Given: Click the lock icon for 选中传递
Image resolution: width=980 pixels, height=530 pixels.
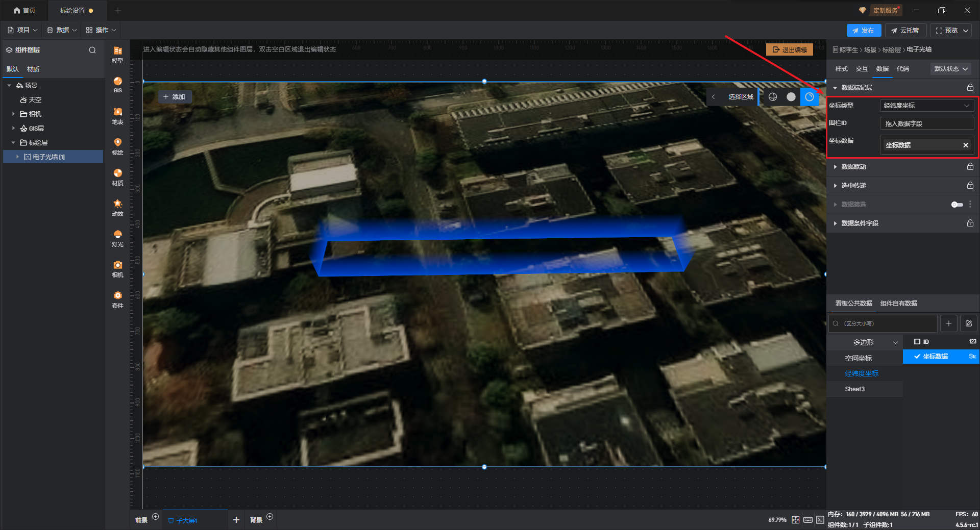Looking at the screenshot, I should coord(970,186).
